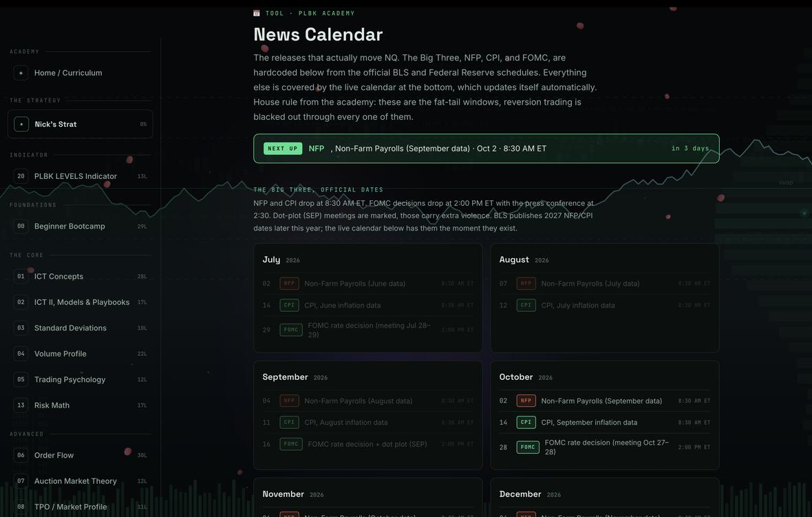The height and width of the screenshot is (517, 812).
Task: Open the Volume Profile module
Action: point(81,354)
